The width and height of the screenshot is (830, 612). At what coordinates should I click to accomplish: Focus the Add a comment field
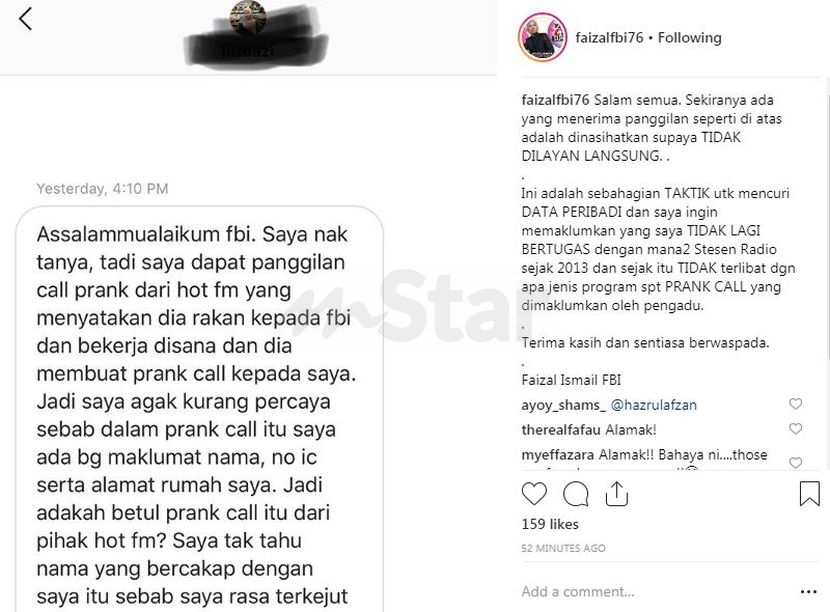point(656,591)
